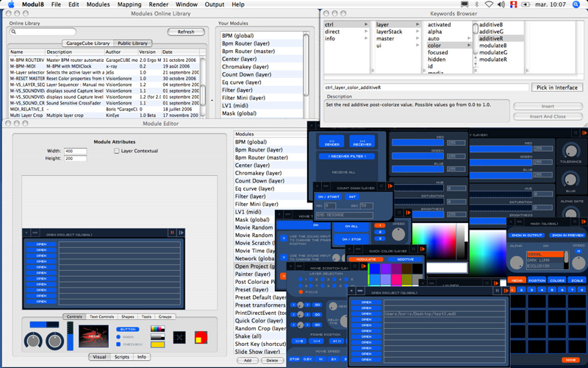Image resolution: width=588 pixels, height=368 pixels.
Task: Click the Width field in Module Attributes
Action: click(76, 151)
